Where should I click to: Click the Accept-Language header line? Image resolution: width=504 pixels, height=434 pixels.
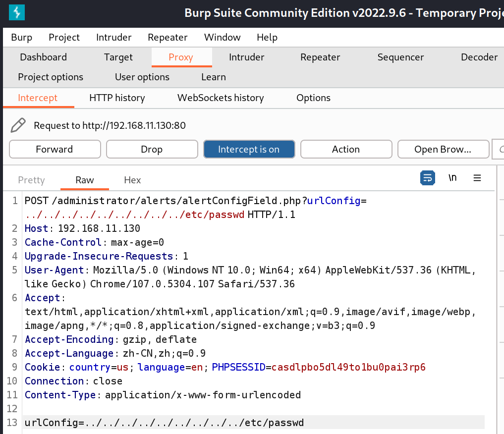pos(115,353)
